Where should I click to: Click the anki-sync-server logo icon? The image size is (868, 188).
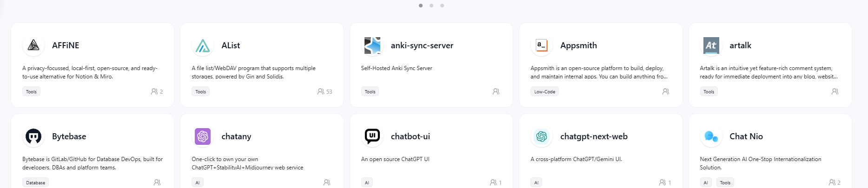click(372, 45)
